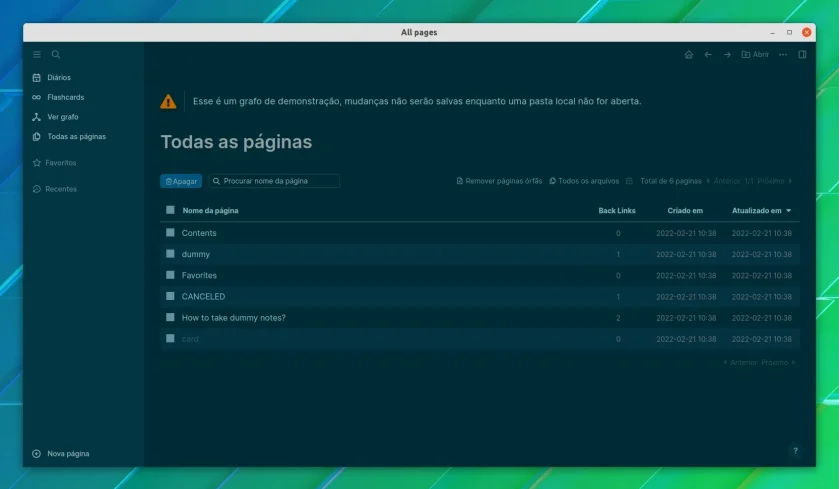The image size is (840, 489).
Task: Expand the Recentes section
Action: [x=61, y=189]
